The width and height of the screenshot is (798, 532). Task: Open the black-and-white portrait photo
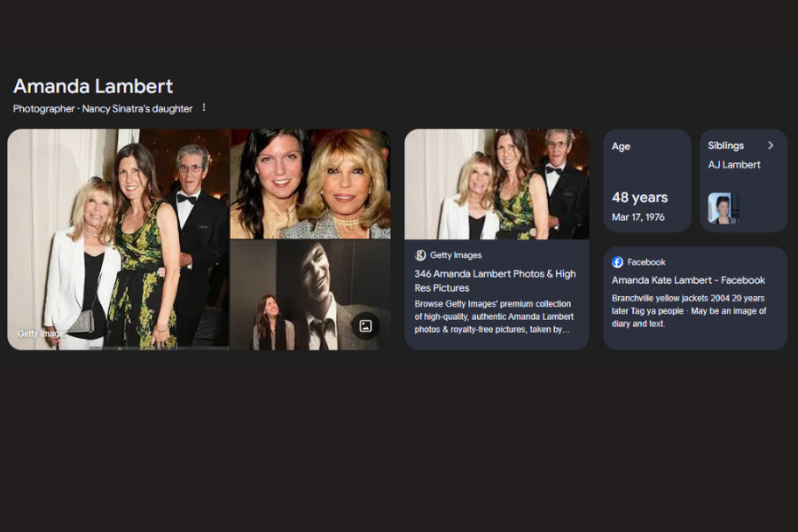[x=310, y=295]
